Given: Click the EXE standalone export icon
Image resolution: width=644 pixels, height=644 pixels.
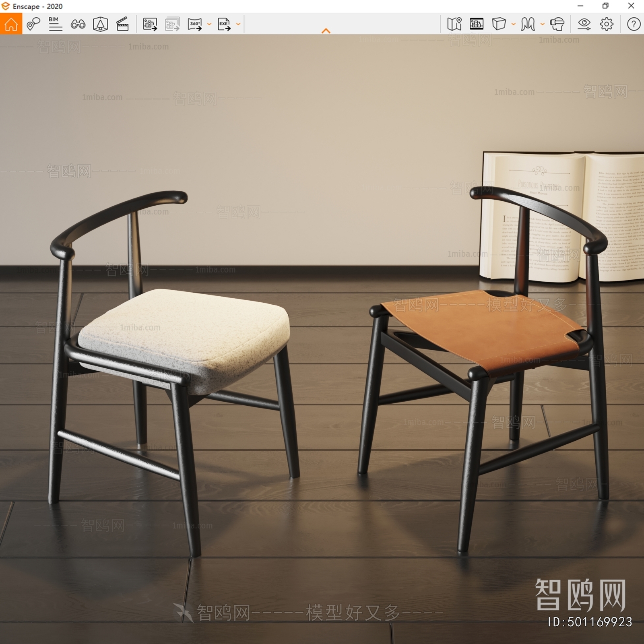Looking at the screenshot, I should (x=224, y=24).
